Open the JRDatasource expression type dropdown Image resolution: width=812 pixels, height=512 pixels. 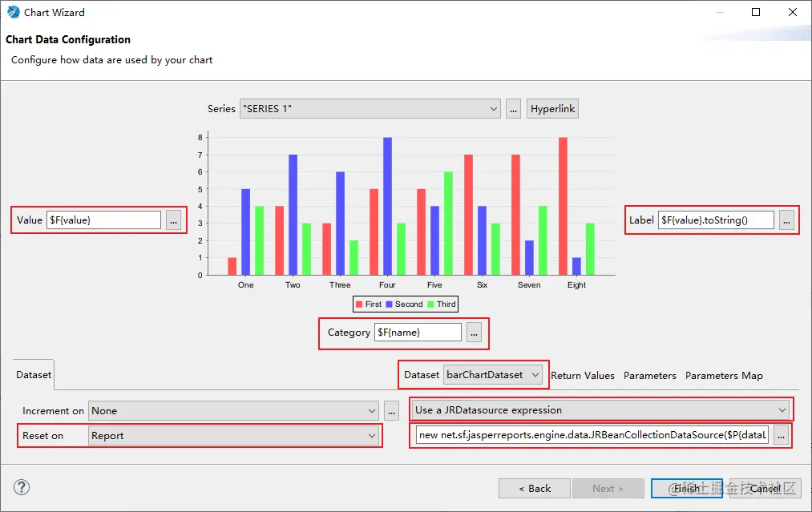(x=600, y=410)
